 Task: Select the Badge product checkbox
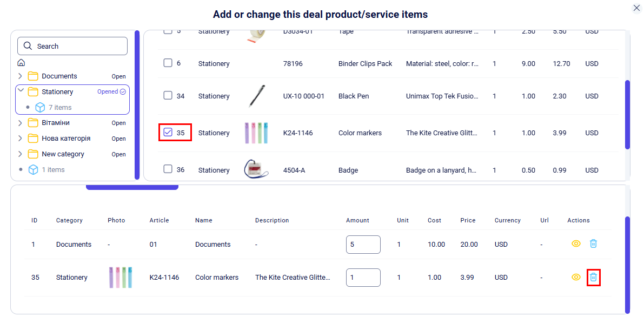[168, 169]
